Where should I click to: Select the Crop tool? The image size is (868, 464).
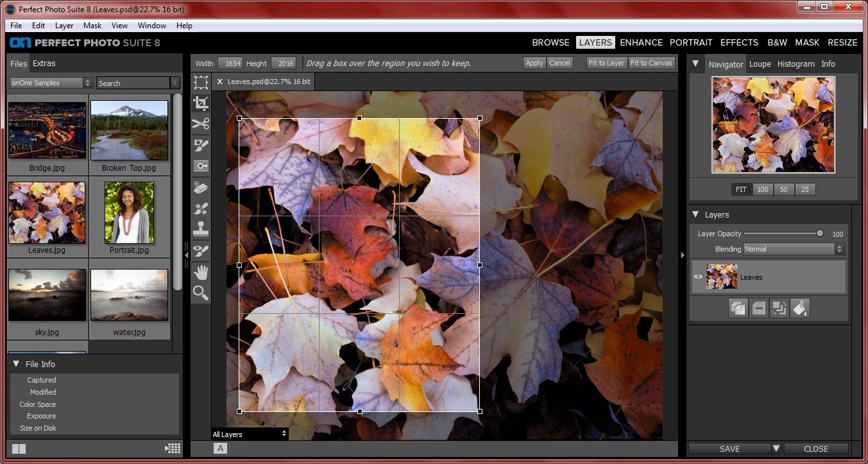[x=201, y=103]
